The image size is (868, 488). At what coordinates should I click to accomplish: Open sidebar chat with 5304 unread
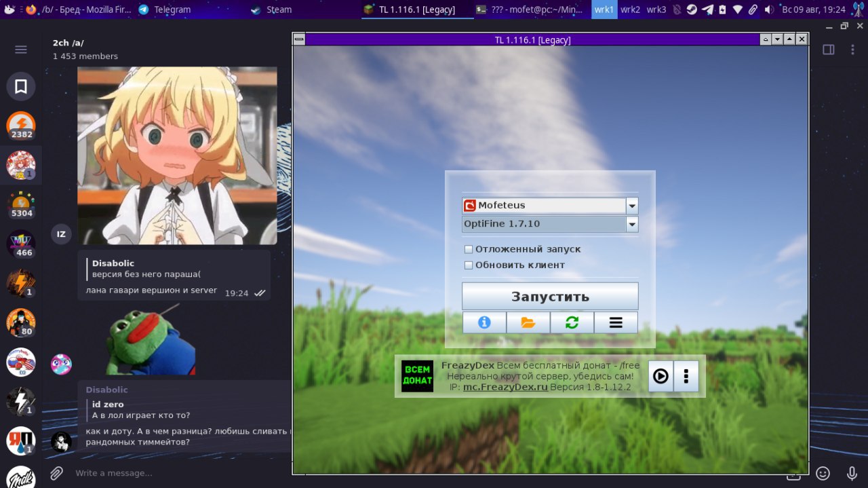coord(21,205)
